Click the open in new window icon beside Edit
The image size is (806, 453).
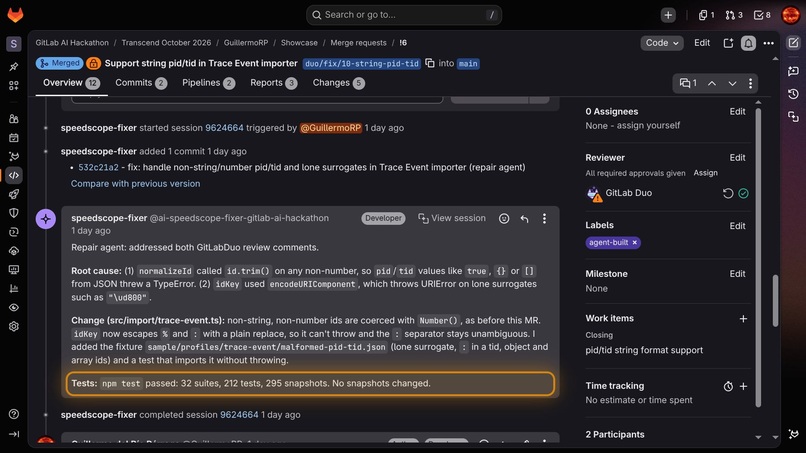click(x=728, y=43)
